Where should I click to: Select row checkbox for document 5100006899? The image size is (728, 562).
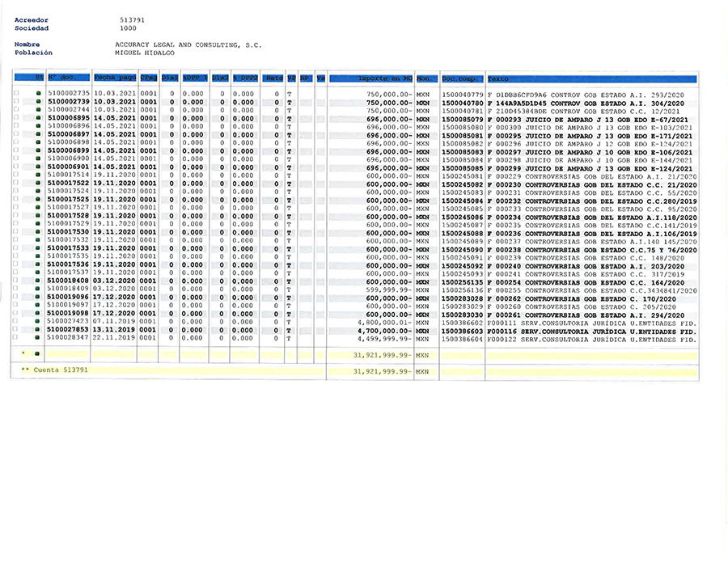[16, 151]
